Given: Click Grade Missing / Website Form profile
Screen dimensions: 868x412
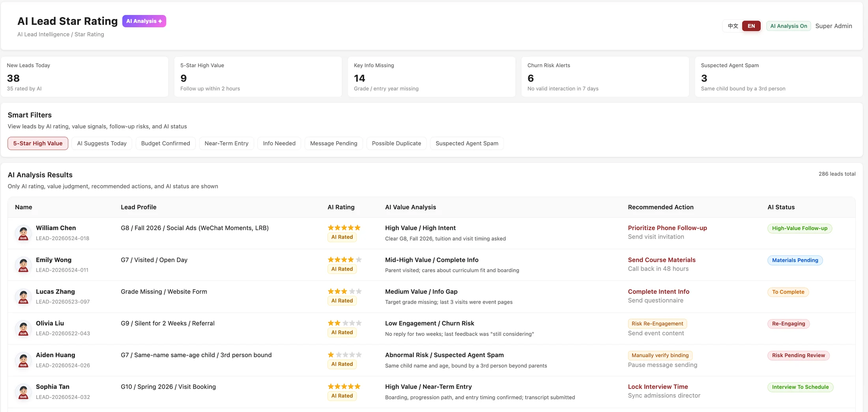Looking at the screenshot, I should coord(164,292).
